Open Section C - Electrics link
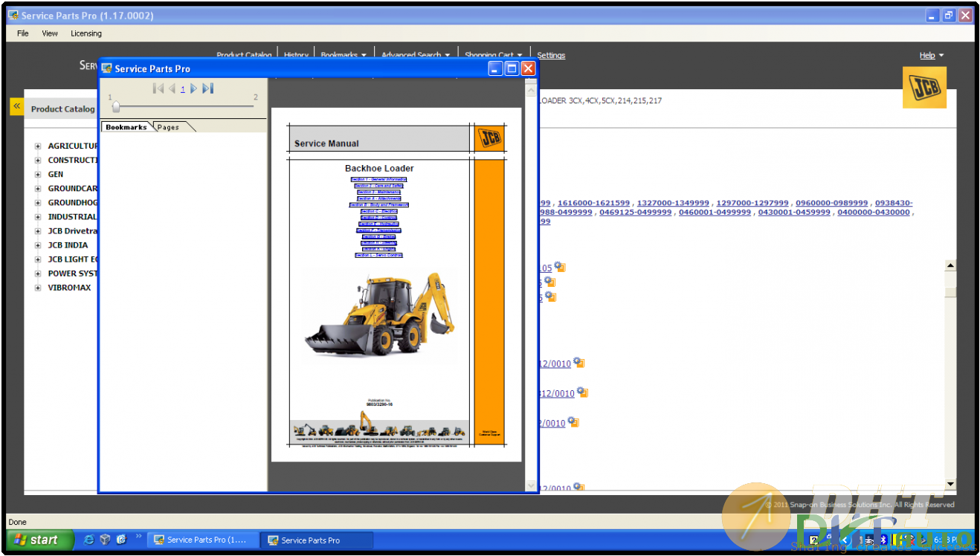This screenshot has height=556, width=980. [x=379, y=211]
